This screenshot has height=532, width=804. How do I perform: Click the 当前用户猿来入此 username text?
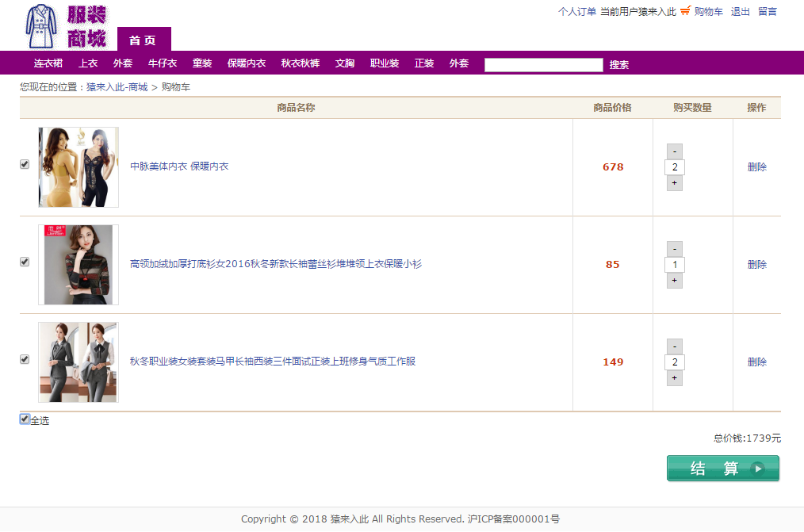(638, 11)
